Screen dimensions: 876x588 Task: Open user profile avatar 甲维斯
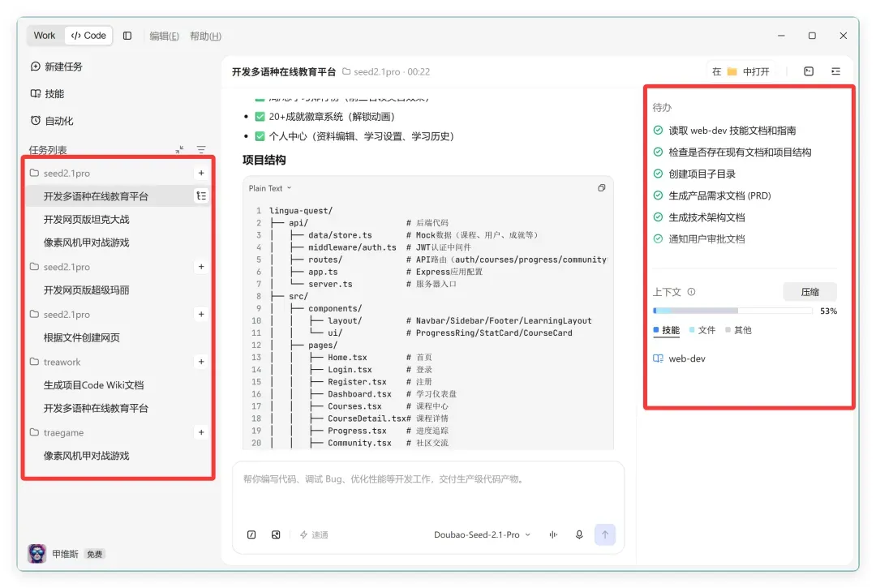(x=36, y=553)
